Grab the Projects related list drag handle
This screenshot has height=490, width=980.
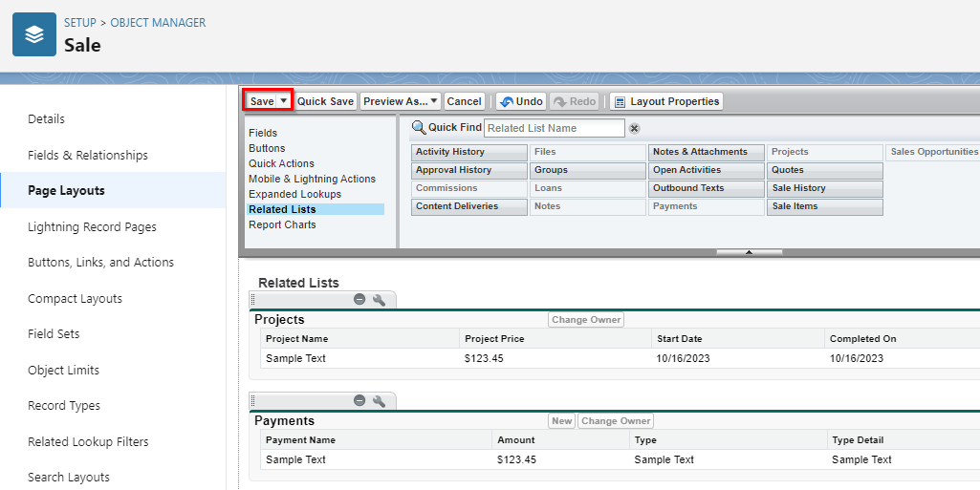pyautogui.click(x=252, y=300)
